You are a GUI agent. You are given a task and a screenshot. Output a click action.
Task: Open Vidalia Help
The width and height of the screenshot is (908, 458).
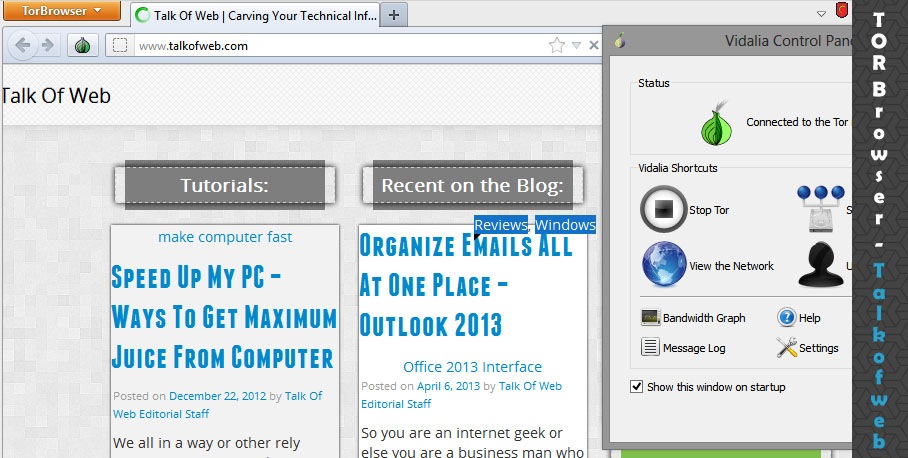tap(799, 318)
